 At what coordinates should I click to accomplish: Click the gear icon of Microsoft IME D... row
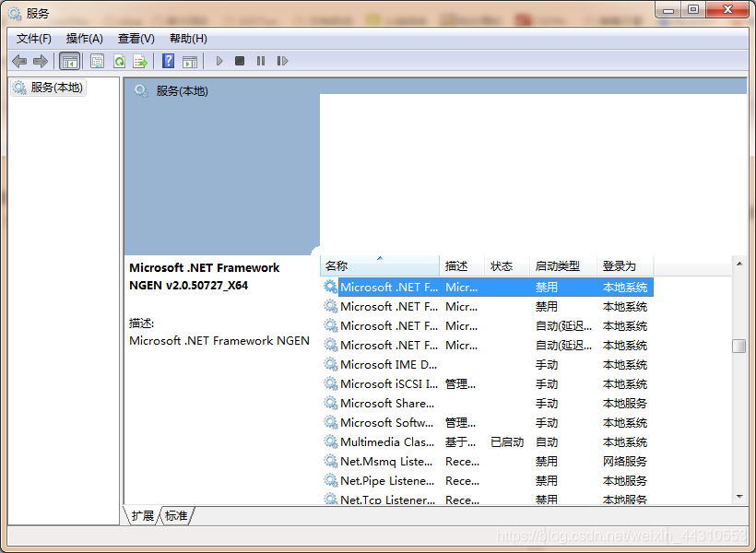pos(330,364)
